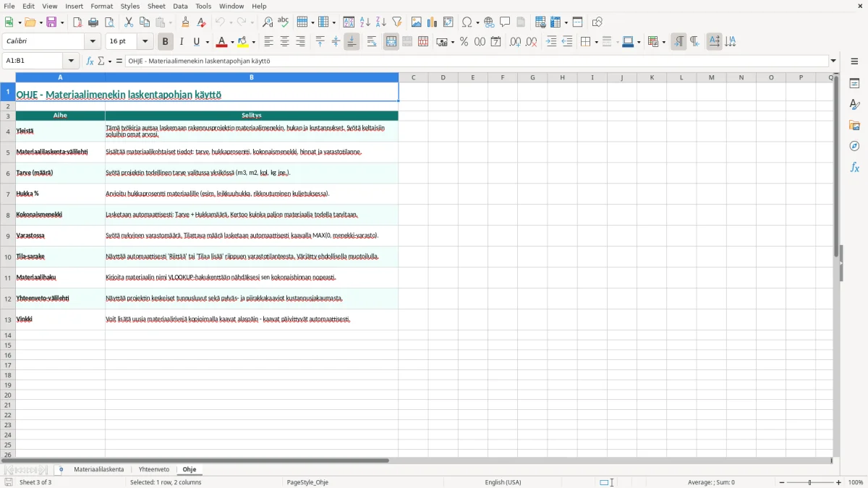868x488 pixels.
Task: Format the cell as a date
Action: point(495,42)
